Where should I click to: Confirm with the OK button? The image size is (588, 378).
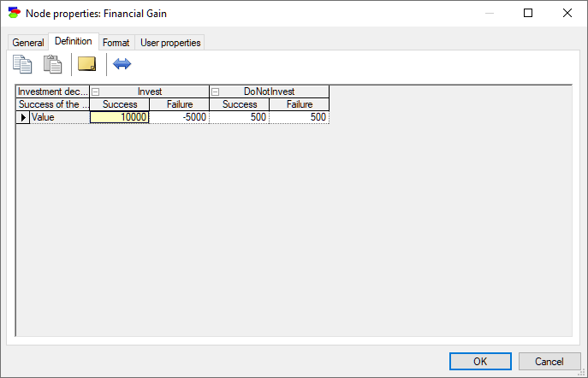click(x=480, y=362)
